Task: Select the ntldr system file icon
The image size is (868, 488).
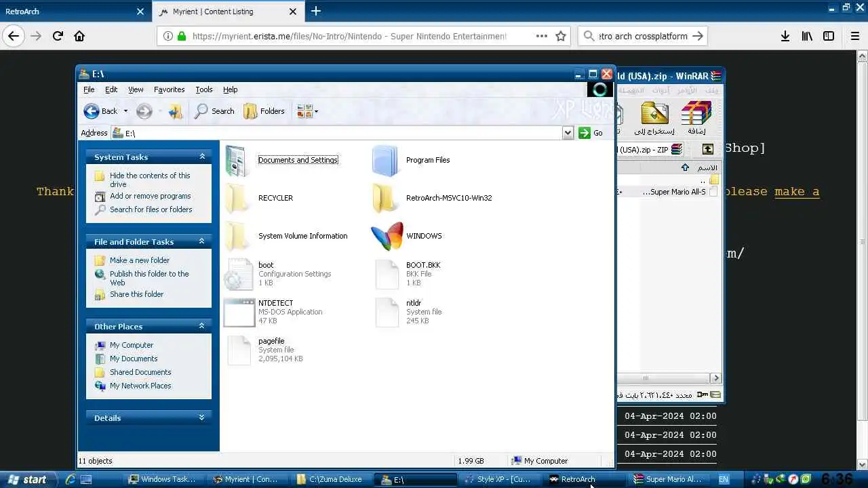Action: coord(387,312)
